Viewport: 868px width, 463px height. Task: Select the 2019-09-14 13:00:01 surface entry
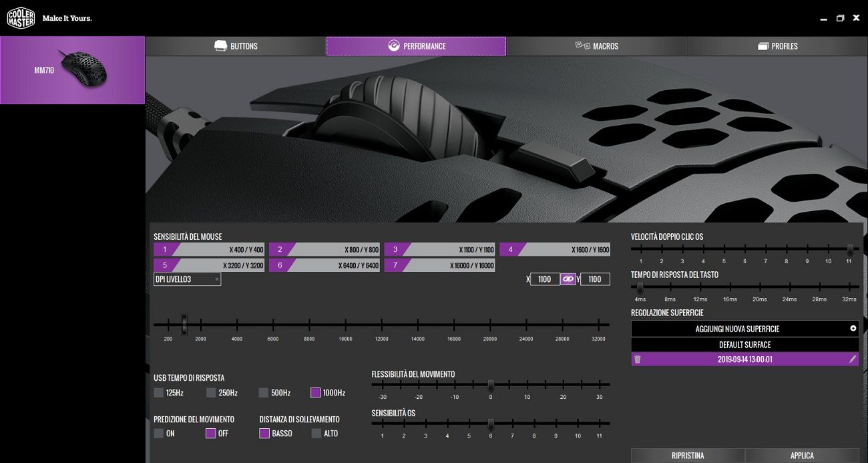(744, 359)
